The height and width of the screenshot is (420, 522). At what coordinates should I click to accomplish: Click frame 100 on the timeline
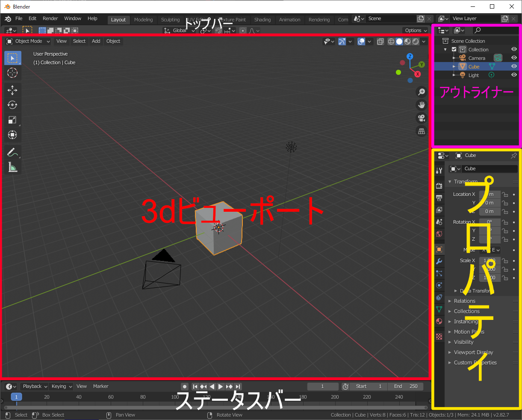(175, 397)
